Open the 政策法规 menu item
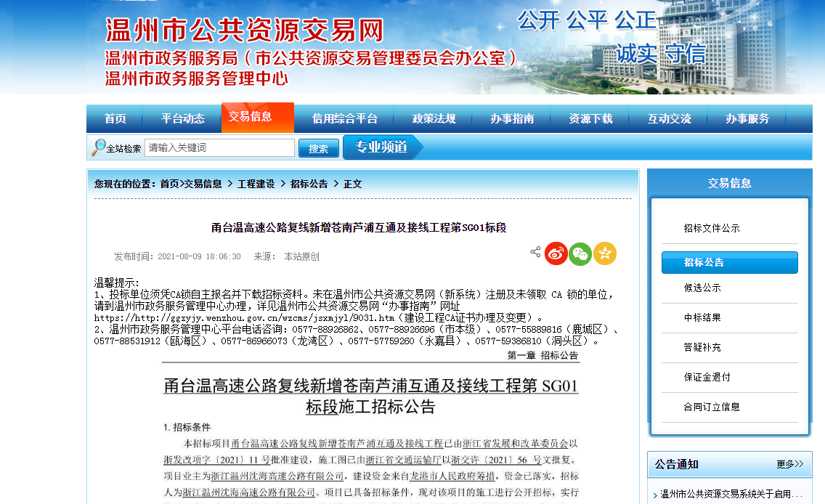This screenshot has width=825, height=504. 434,118
